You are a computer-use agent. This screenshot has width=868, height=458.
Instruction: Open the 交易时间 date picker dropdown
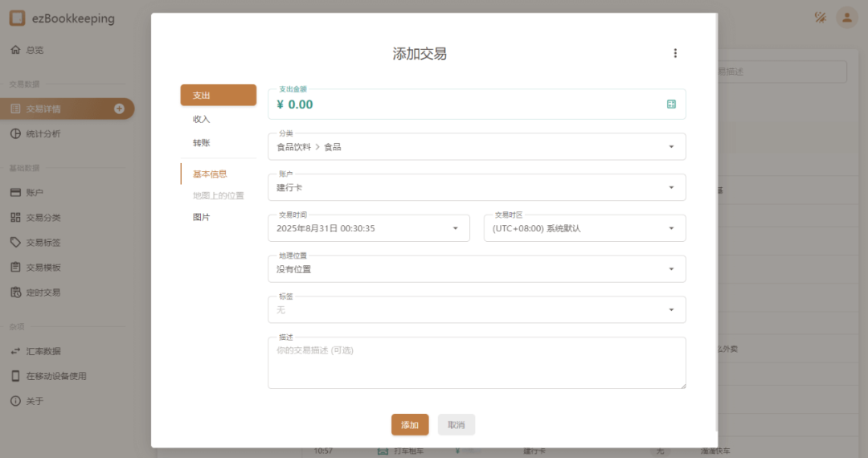[x=369, y=228]
